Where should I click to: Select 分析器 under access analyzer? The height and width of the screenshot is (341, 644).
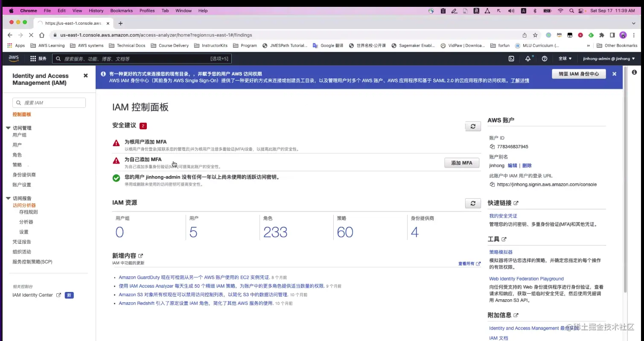26,222
